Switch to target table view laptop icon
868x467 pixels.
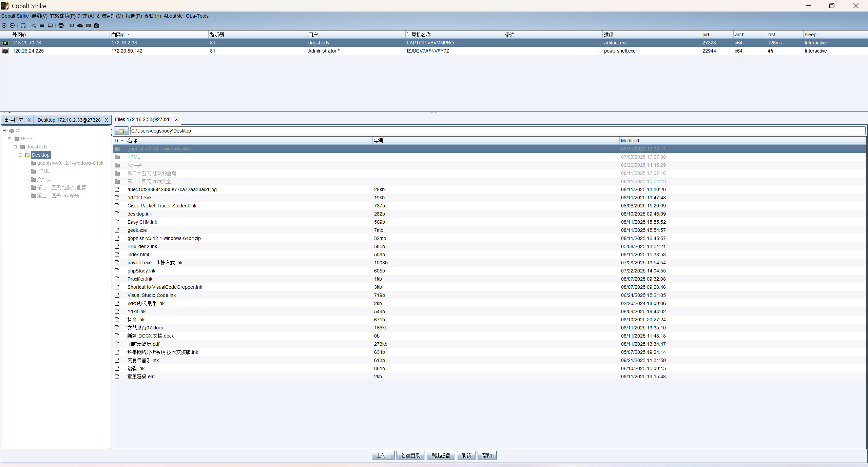pos(50,25)
